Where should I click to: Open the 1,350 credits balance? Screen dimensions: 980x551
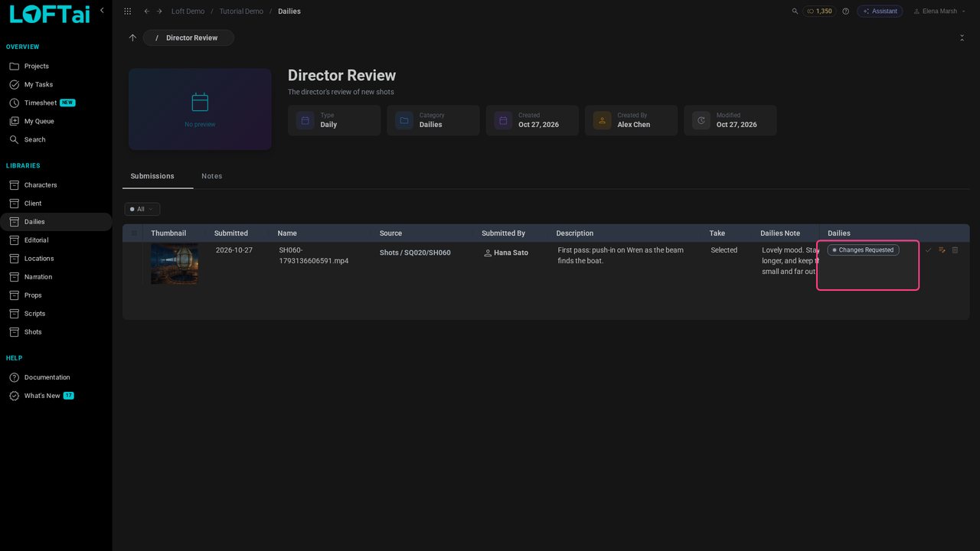coord(819,11)
